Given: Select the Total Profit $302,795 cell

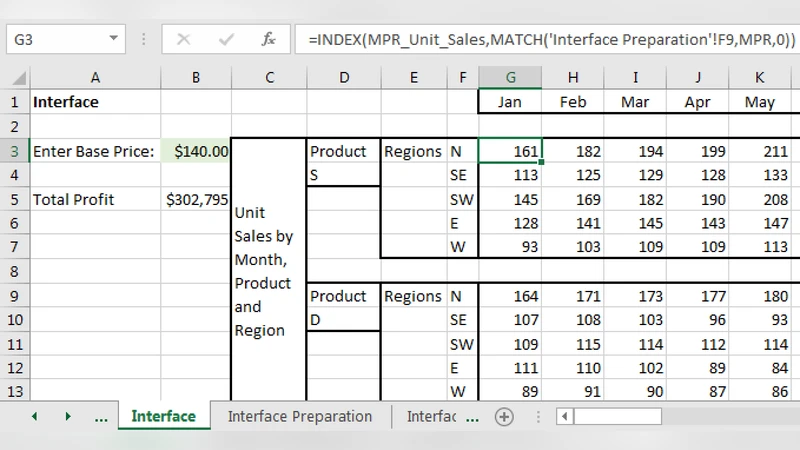Looking at the screenshot, I should [x=196, y=199].
